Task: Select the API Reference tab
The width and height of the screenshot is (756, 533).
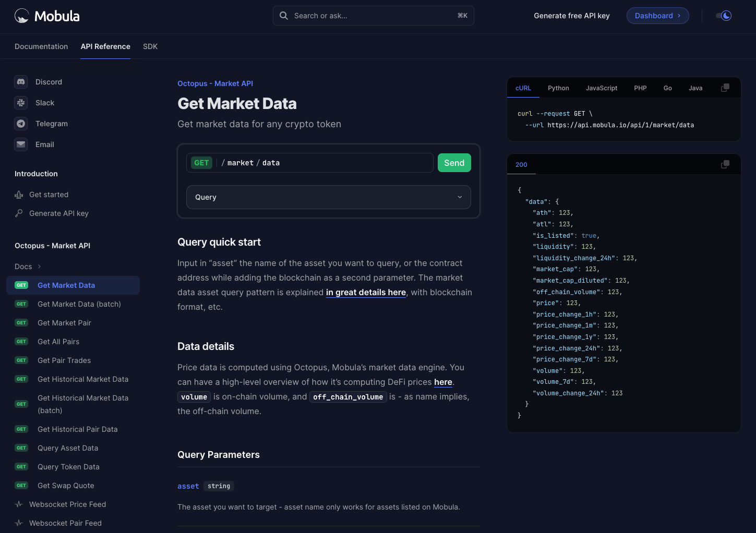Action: pos(105,46)
